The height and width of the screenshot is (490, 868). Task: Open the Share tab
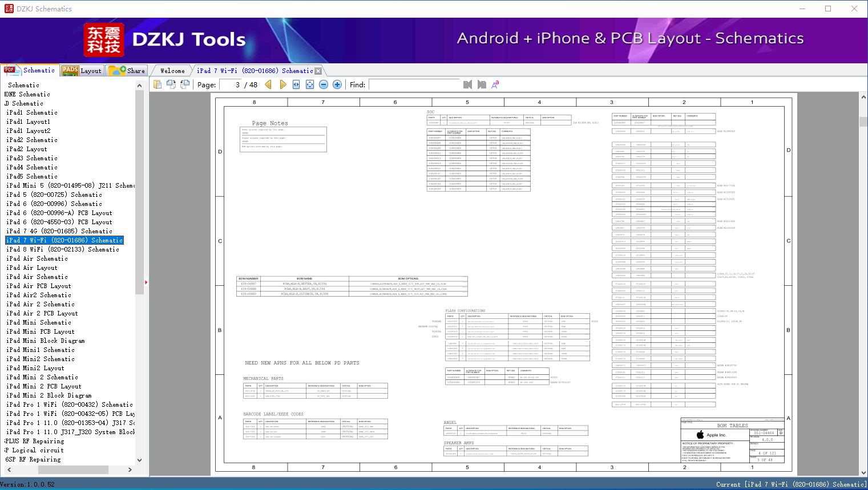coord(127,71)
